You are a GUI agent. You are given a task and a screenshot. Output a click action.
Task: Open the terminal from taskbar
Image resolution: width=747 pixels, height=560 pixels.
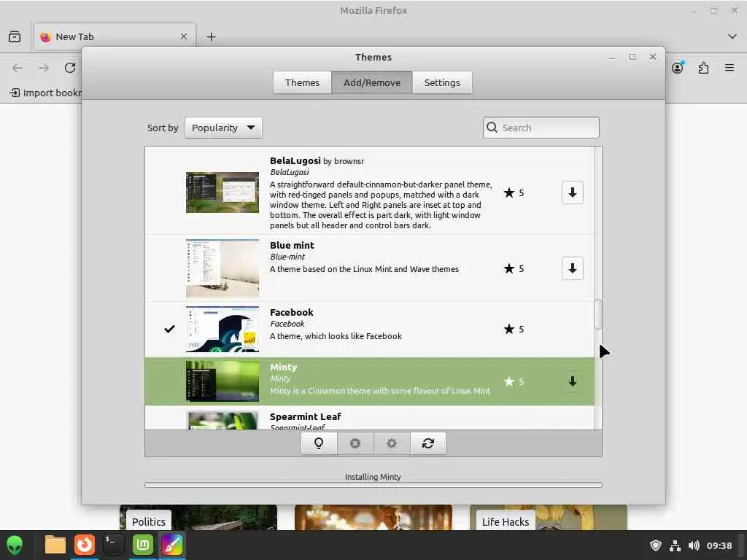(113, 545)
